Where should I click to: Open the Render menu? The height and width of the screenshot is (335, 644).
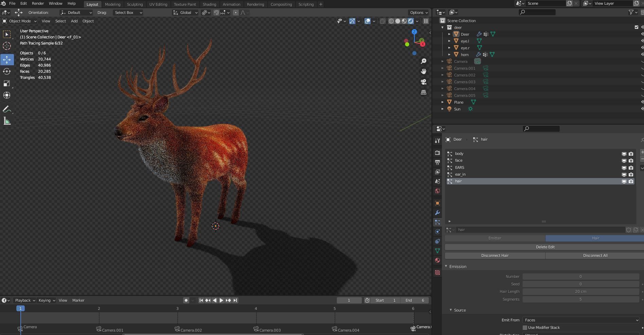tap(38, 3)
